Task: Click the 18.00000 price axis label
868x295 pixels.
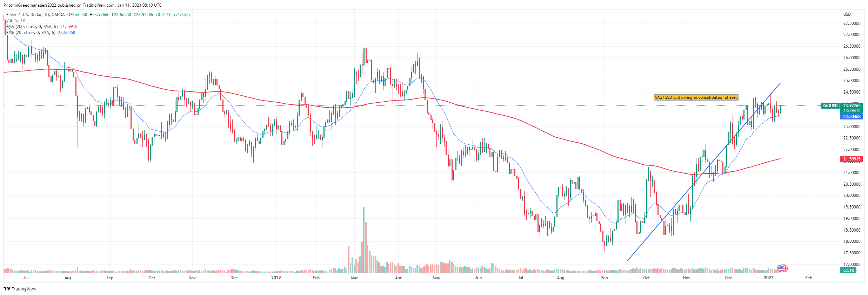Action: coord(852,241)
